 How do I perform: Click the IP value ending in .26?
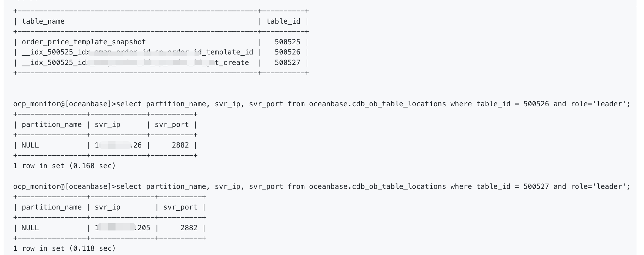(118, 145)
